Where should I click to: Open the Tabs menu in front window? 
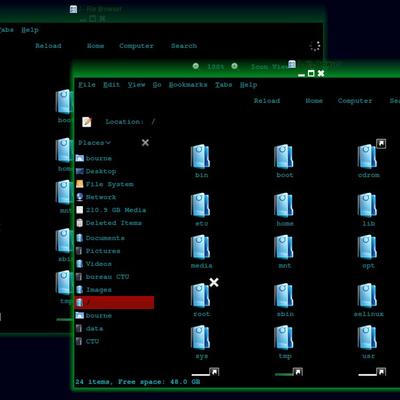[x=223, y=85]
